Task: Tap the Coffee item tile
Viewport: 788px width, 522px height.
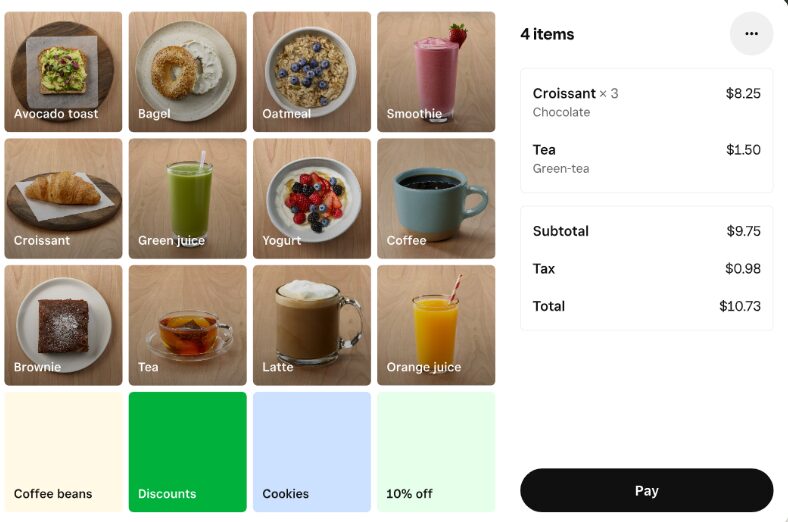Action: 436,198
